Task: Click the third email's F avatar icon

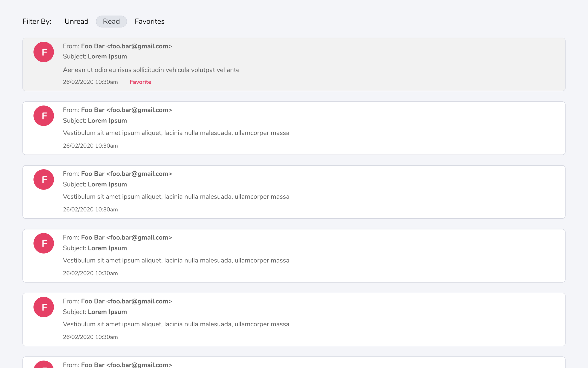Action: [44, 180]
